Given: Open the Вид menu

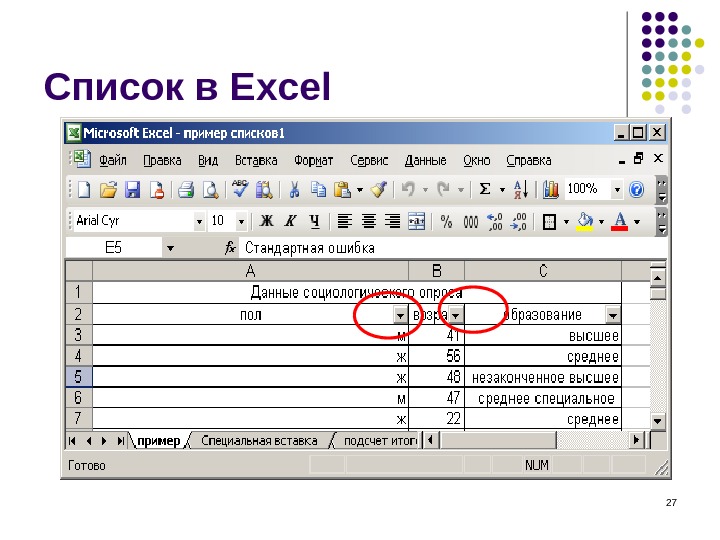Looking at the screenshot, I should pos(208,160).
